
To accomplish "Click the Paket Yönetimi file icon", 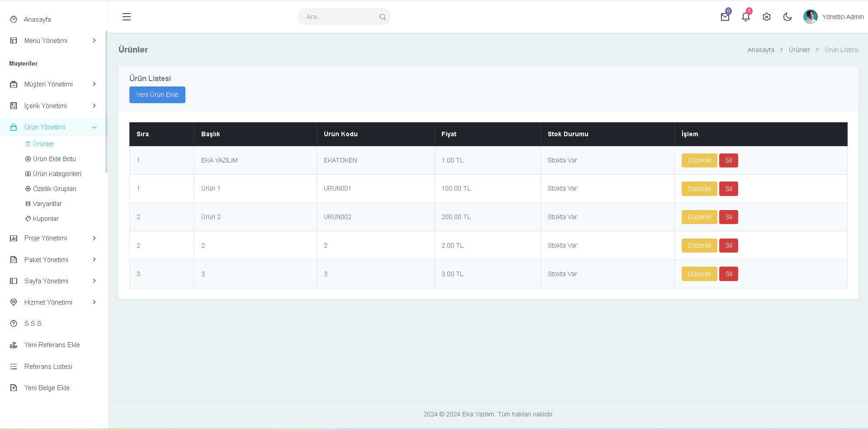I will pyautogui.click(x=14, y=260).
